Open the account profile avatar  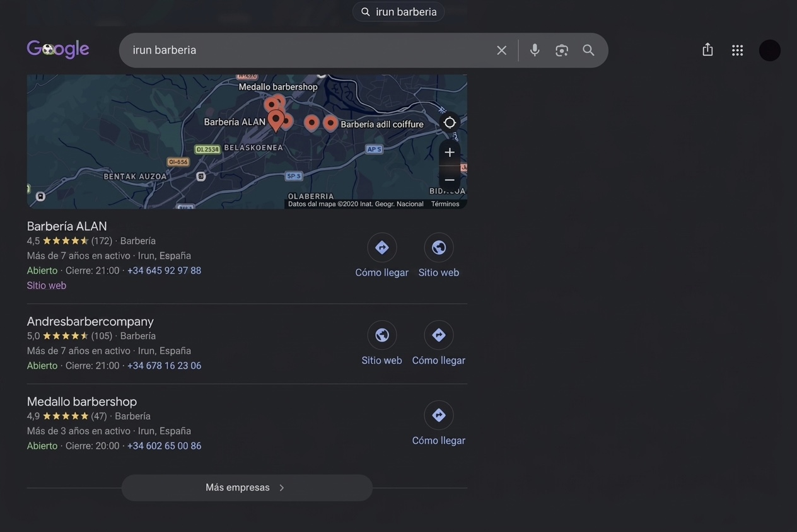(x=769, y=50)
